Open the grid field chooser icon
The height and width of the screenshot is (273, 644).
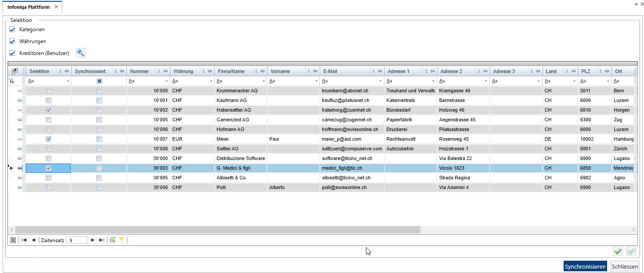15,71
